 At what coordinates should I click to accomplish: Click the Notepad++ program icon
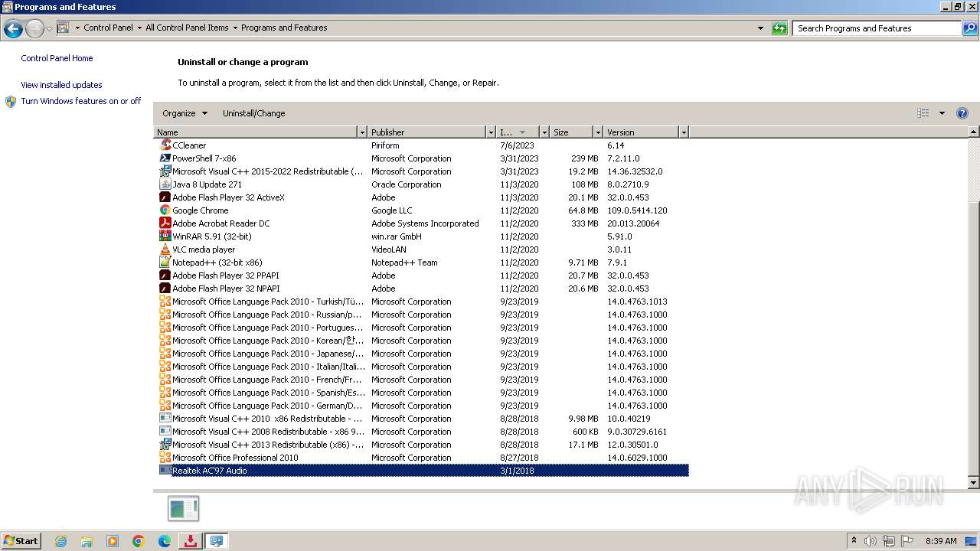165,262
